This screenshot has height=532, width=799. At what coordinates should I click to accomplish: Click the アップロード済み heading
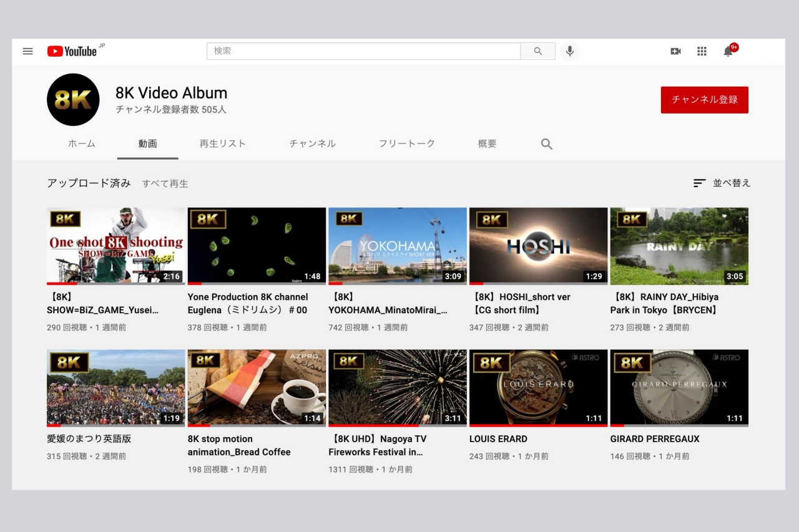pyautogui.click(x=89, y=183)
